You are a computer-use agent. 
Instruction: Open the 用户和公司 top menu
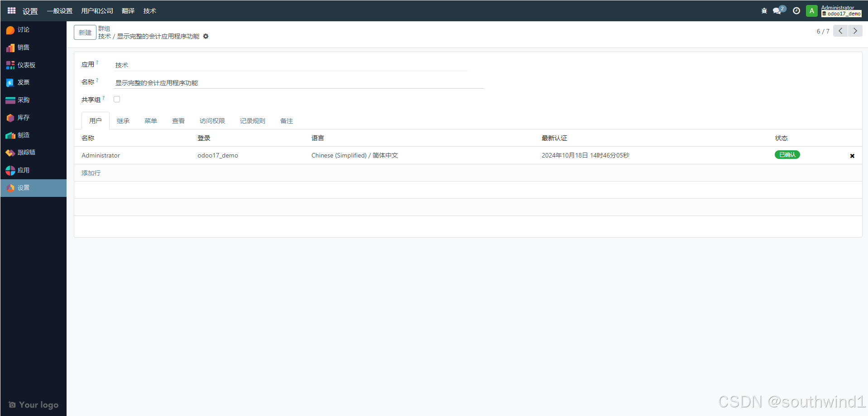(x=97, y=11)
